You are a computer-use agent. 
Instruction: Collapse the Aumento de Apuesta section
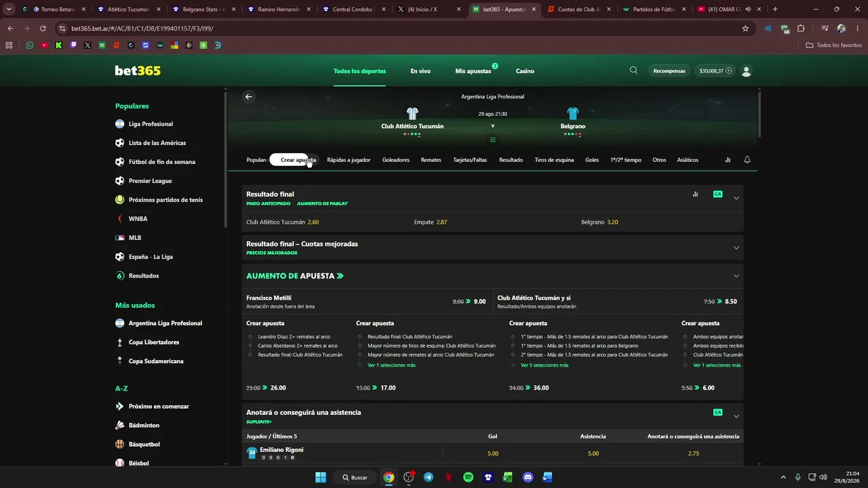pyautogui.click(x=736, y=276)
